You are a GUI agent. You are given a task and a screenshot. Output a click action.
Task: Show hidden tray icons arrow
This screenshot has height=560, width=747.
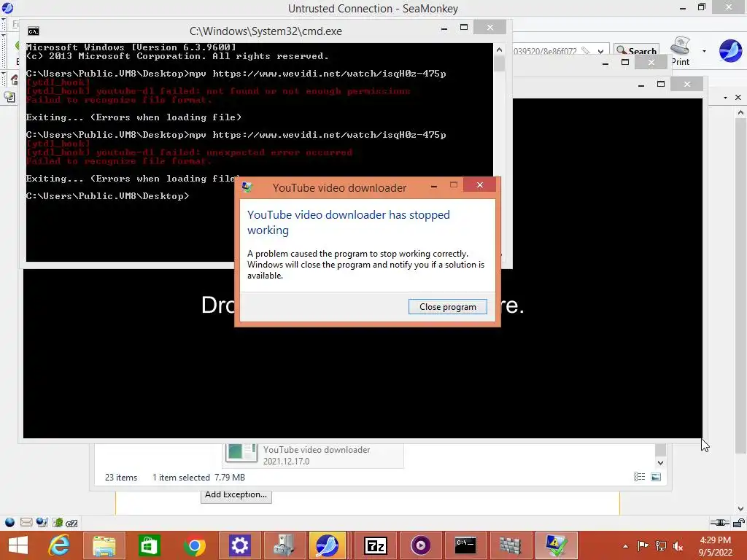[625, 546]
